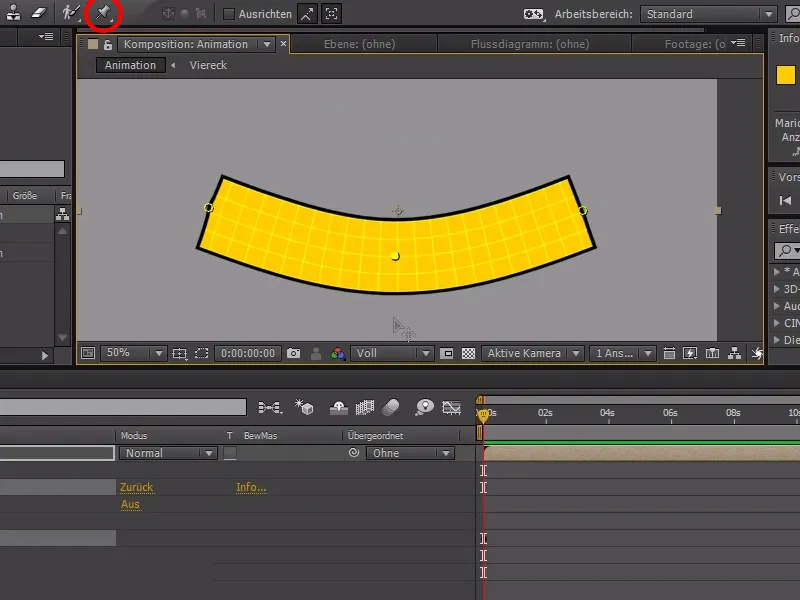Toggle mask and shape path visibility
This screenshot has height=600, width=800.
[x=202, y=353]
